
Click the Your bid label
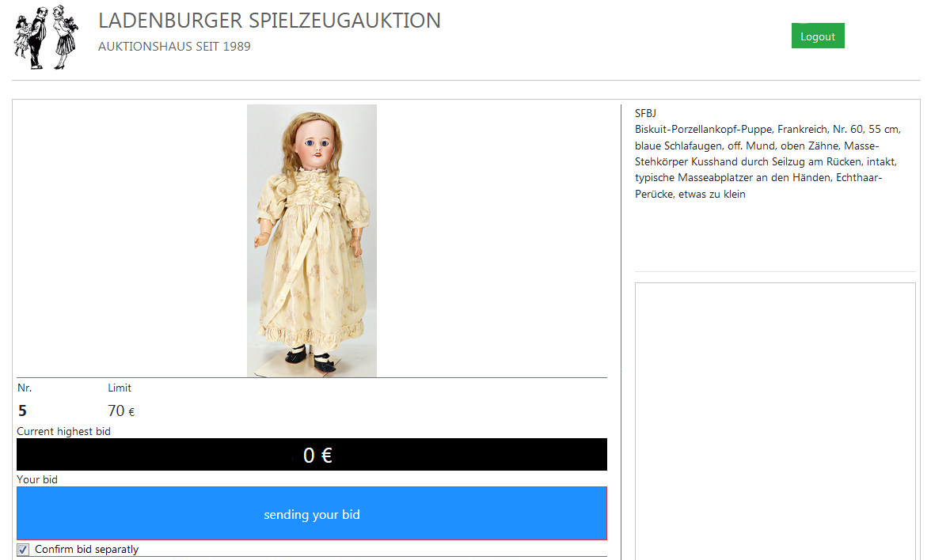pyautogui.click(x=36, y=479)
